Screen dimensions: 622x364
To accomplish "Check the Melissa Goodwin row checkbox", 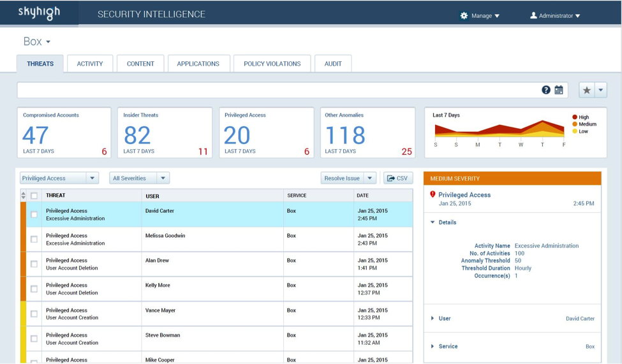I will point(34,240).
